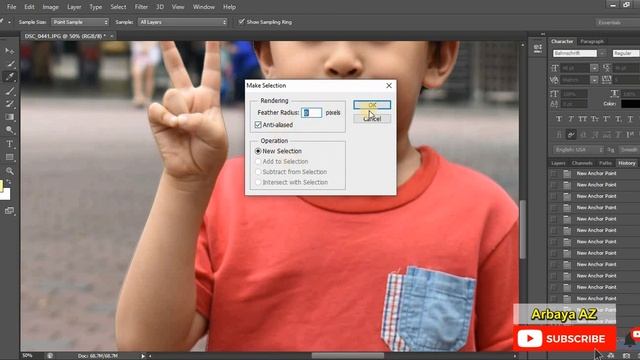Select the Brush tool in toolbar
This screenshot has height=360, width=640.
tap(9, 91)
